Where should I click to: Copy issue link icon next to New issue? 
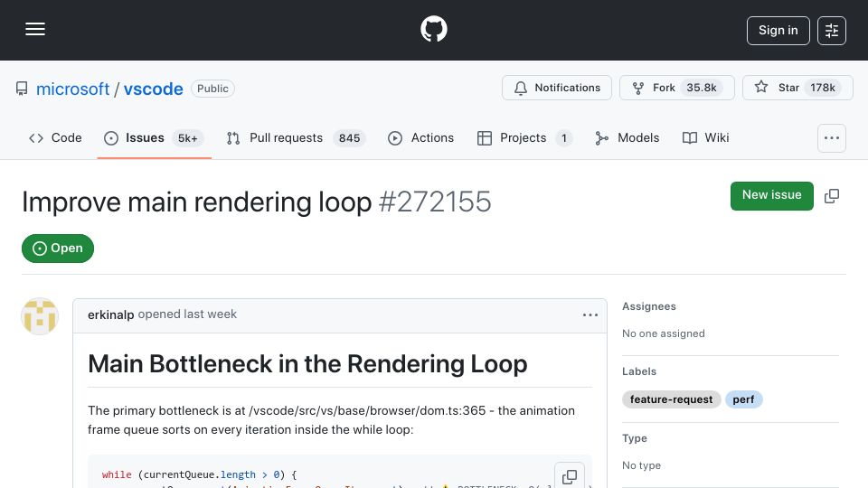coord(832,196)
